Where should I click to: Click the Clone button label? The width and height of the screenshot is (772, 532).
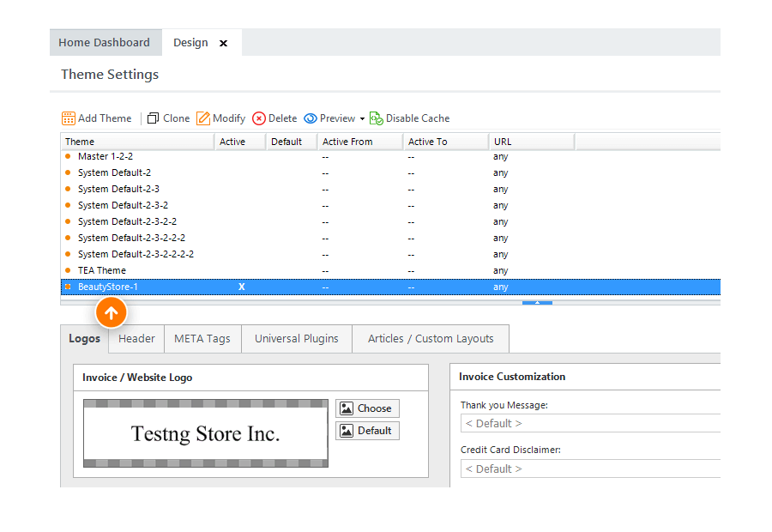pyautogui.click(x=176, y=118)
